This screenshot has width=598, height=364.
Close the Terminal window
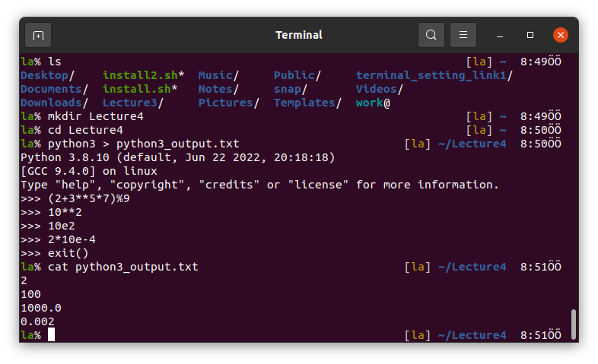point(561,35)
